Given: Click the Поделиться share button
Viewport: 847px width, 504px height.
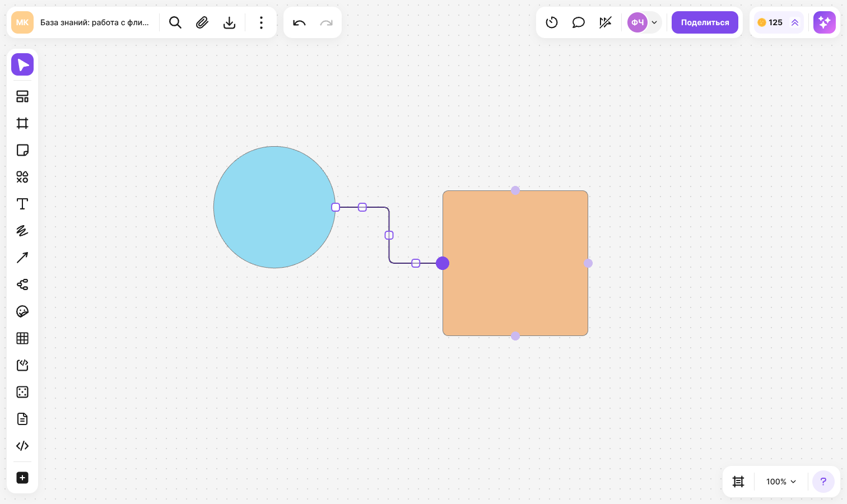Looking at the screenshot, I should [705, 22].
